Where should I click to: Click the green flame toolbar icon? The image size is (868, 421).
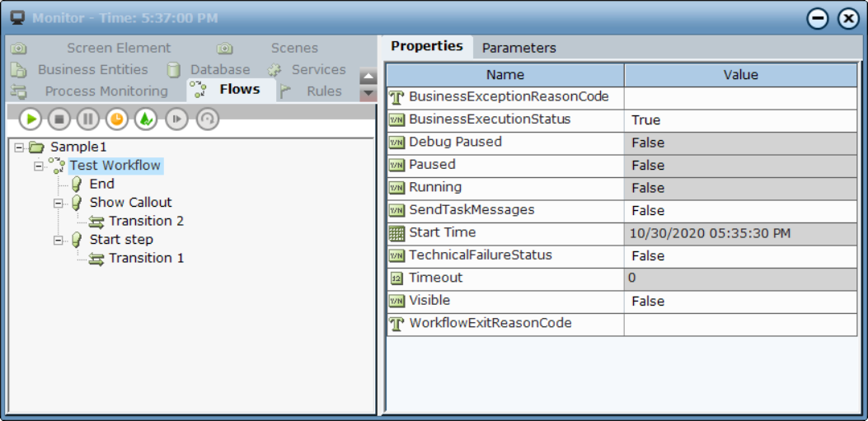point(146,119)
